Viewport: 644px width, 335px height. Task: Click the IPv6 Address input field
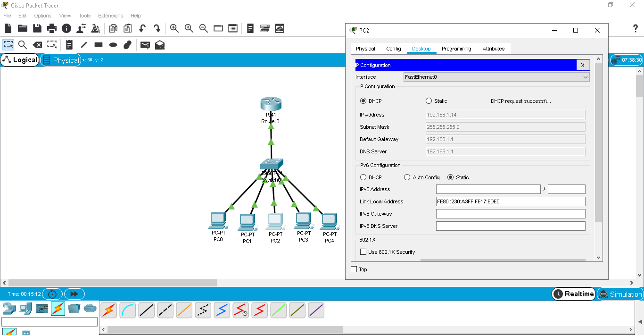[488, 189]
